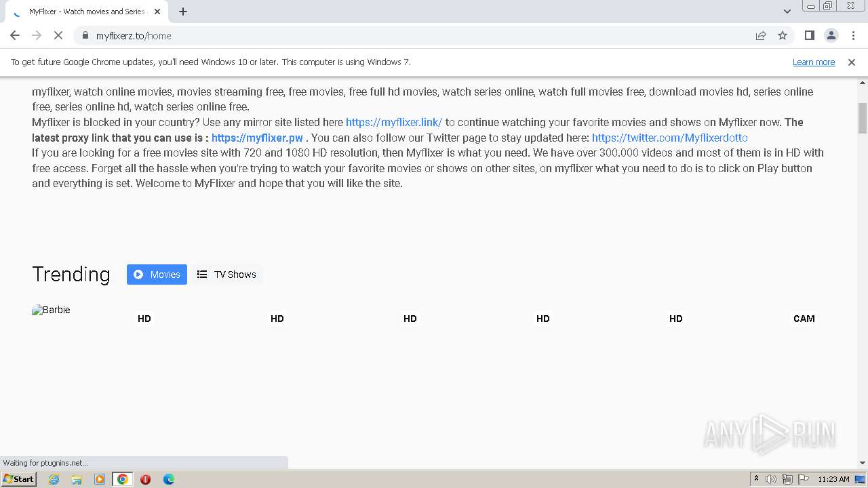Open the Chrome three-dot menu
This screenshot has height=488, width=868.
(x=853, y=35)
